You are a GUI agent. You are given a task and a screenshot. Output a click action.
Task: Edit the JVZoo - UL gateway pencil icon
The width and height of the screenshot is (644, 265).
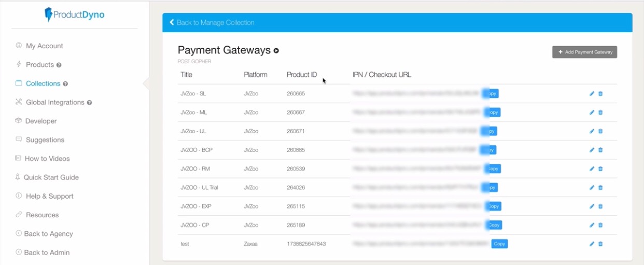click(592, 131)
